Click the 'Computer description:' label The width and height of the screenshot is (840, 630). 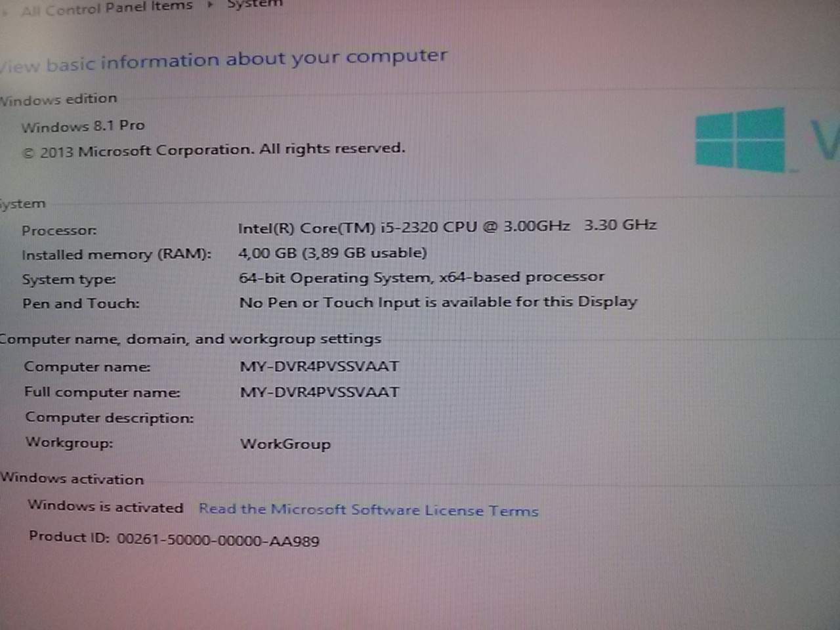click(109, 417)
